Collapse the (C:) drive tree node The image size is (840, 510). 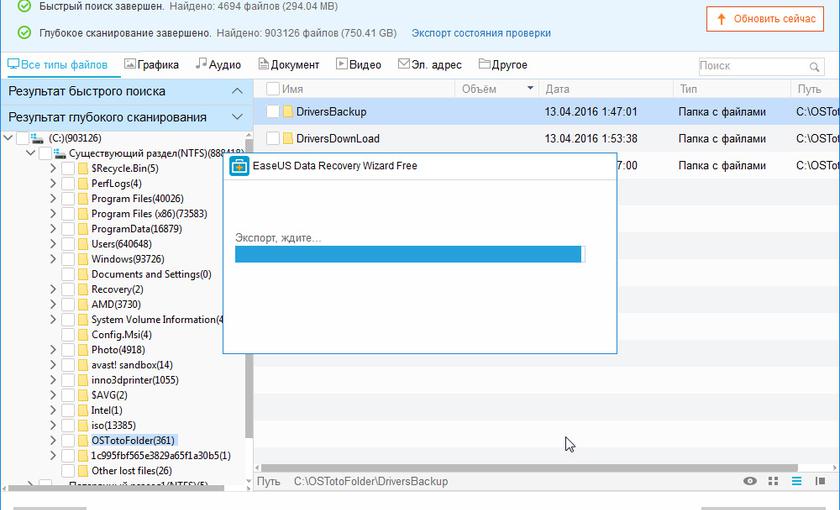(x=8, y=138)
